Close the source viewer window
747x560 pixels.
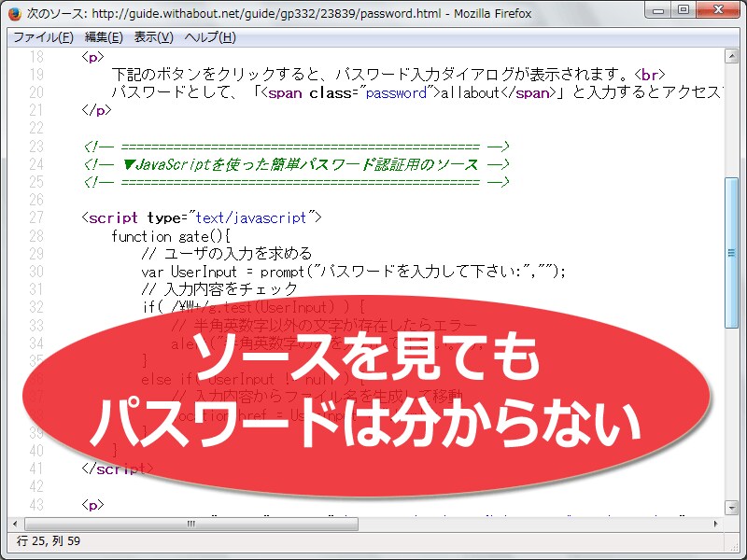click(x=718, y=9)
